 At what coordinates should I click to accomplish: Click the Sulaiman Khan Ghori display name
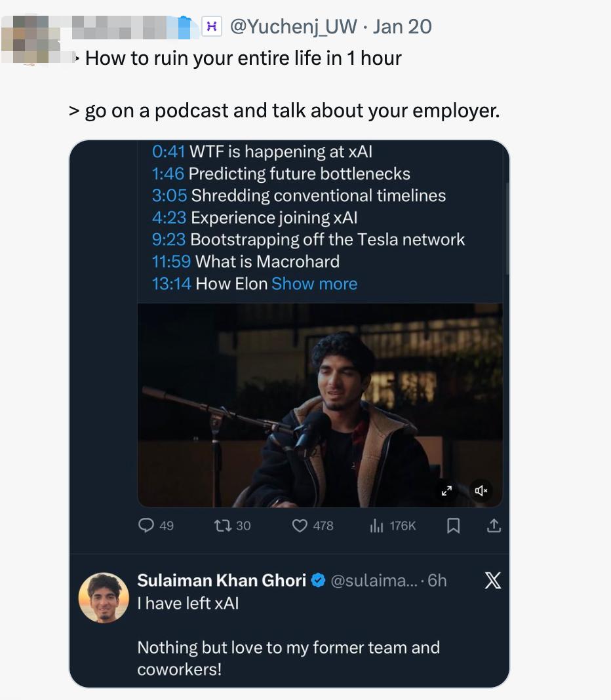[x=222, y=581]
